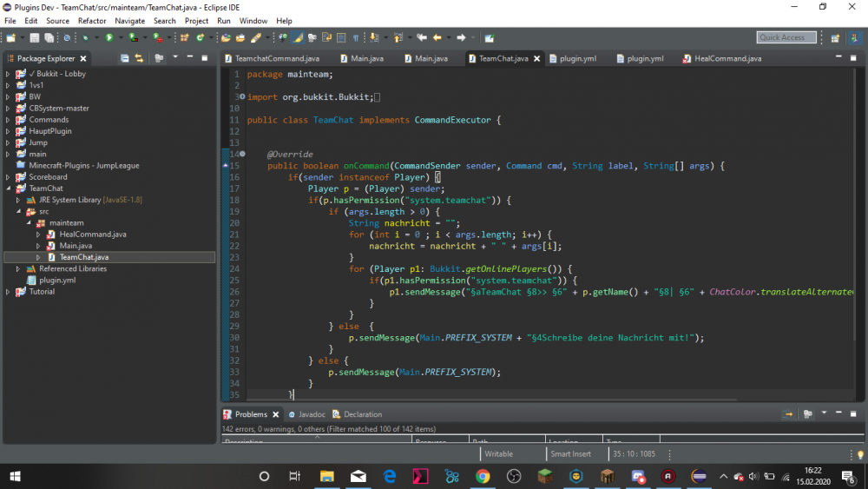Viewport: 868px width, 489px height.
Task: Click the Quick Access field
Action: (x=786, y=37)
